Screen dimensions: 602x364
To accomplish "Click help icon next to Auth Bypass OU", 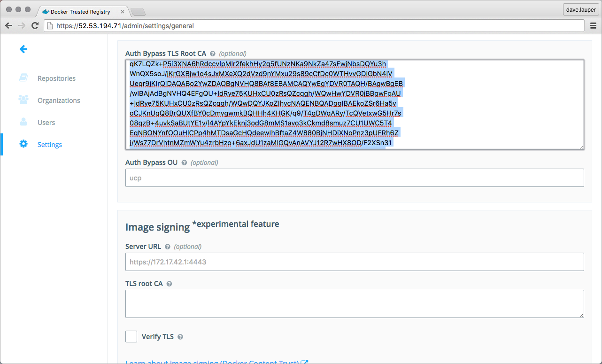I will [x=184, y=163].
